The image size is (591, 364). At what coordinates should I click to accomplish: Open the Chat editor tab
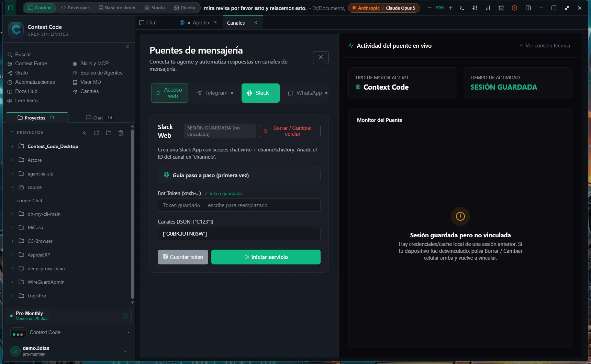148,22
